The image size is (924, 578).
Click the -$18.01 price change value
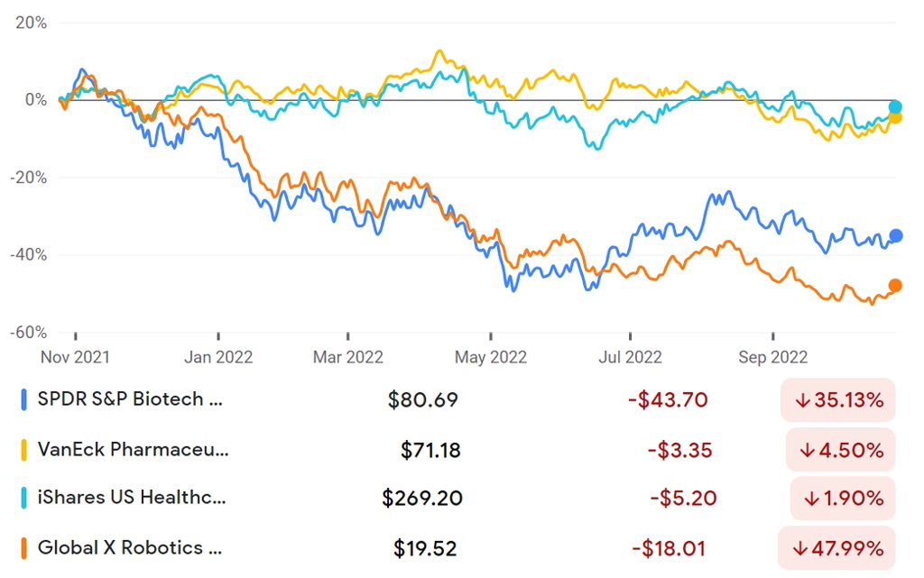pos(669,548)
